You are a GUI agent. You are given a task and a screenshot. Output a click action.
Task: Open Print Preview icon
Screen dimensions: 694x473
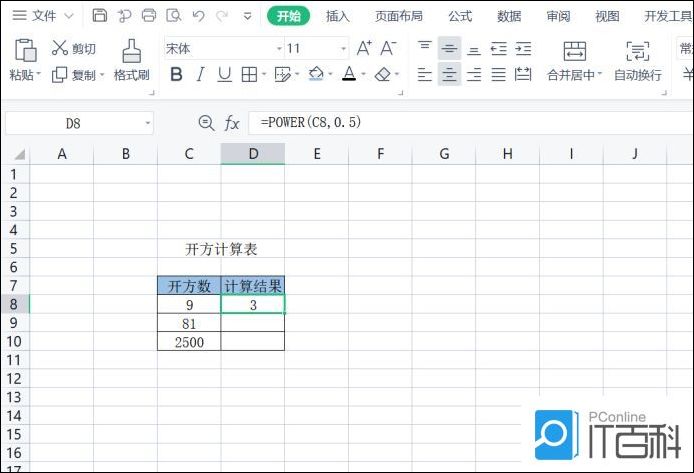(174, 15)
